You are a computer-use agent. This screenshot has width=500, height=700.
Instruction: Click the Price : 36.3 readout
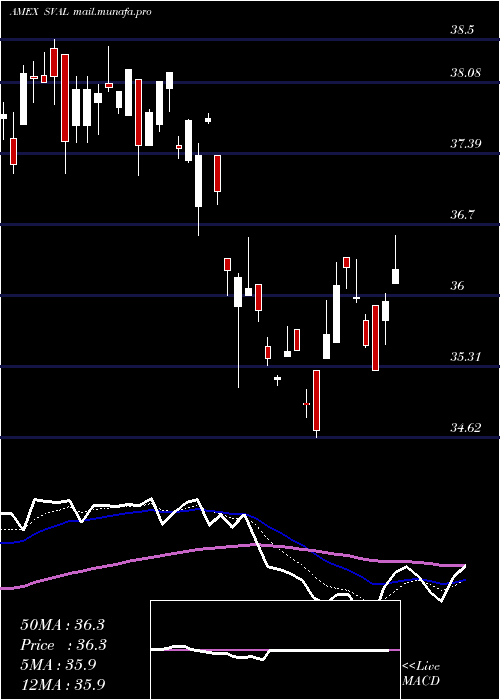click(62, 645)
